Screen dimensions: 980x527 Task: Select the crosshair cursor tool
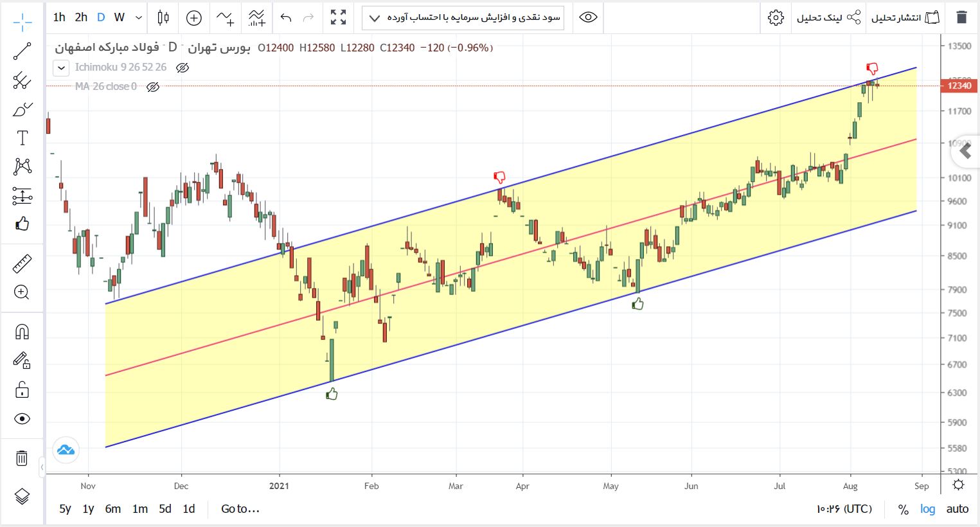tap(22, 22)
